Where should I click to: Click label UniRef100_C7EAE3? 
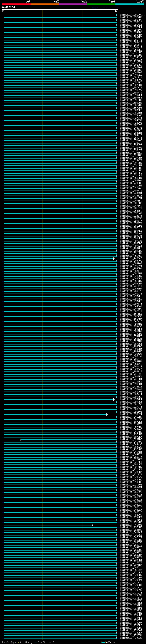[x=131, y=459]
